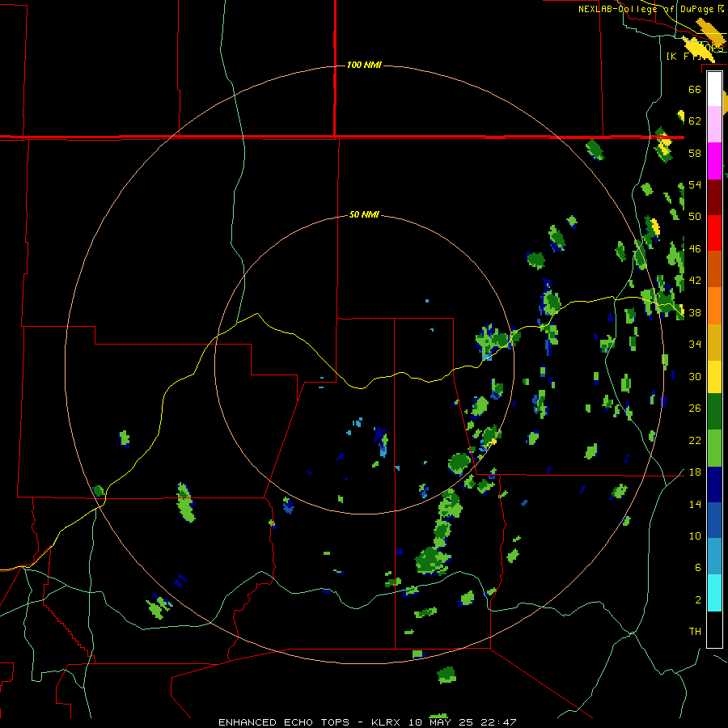Viewport: 728px width, 728px height.
Task: Click the 42 legend scale label
Action: coord(695,280)
